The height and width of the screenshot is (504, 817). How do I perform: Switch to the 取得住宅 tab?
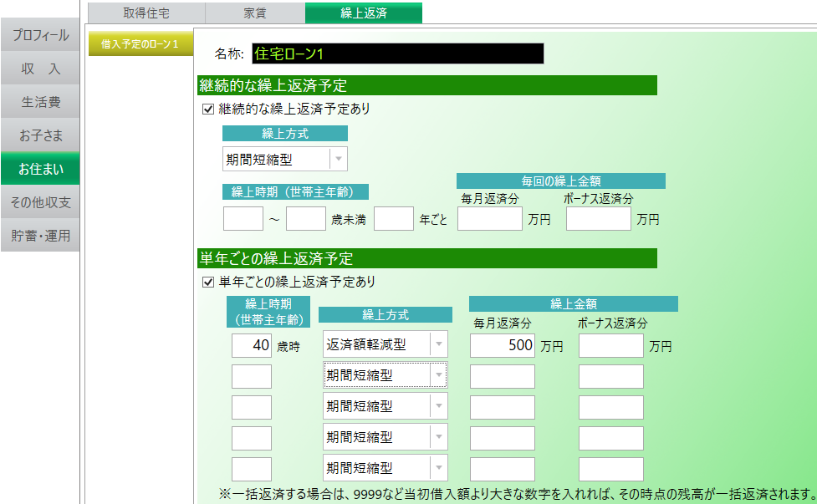click(x=146, y=13)
